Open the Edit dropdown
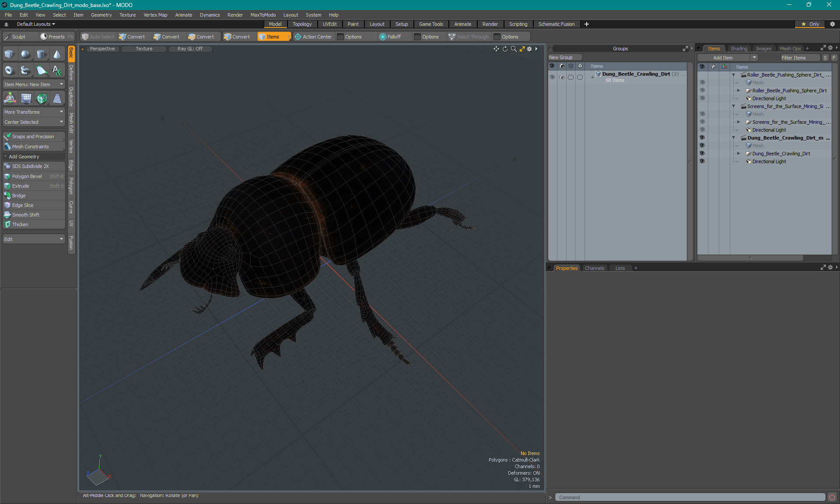The width and height of the screenshot is (840, 504). (x=34, y=239)
